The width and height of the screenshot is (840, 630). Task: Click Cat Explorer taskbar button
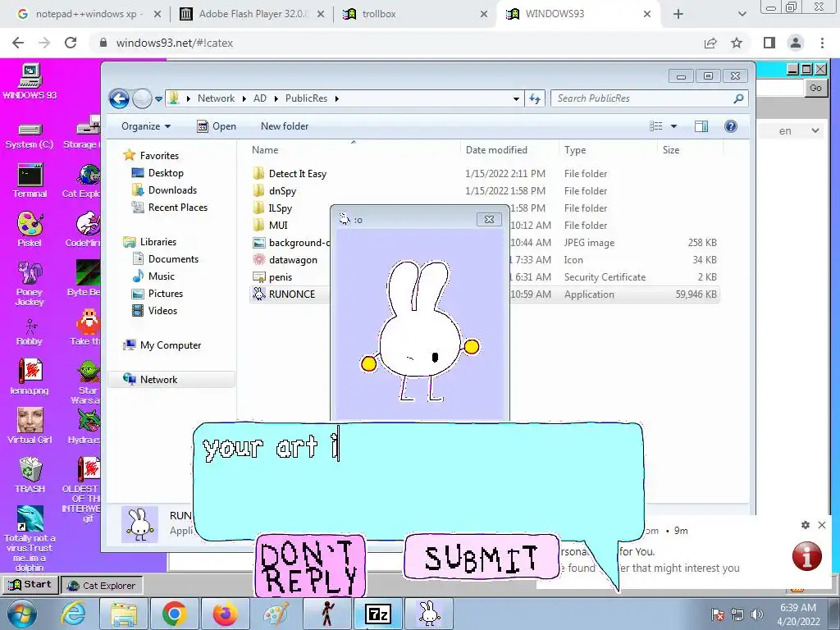tap(102, 586)
